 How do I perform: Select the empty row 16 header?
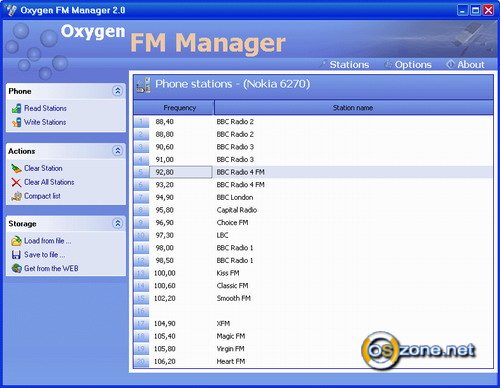(x=141, y=311)
